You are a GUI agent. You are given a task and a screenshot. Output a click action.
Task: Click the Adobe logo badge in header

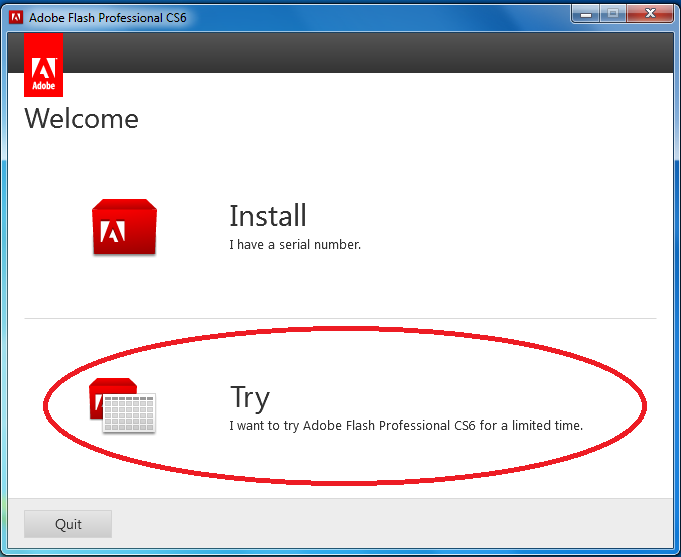point(43,65)
